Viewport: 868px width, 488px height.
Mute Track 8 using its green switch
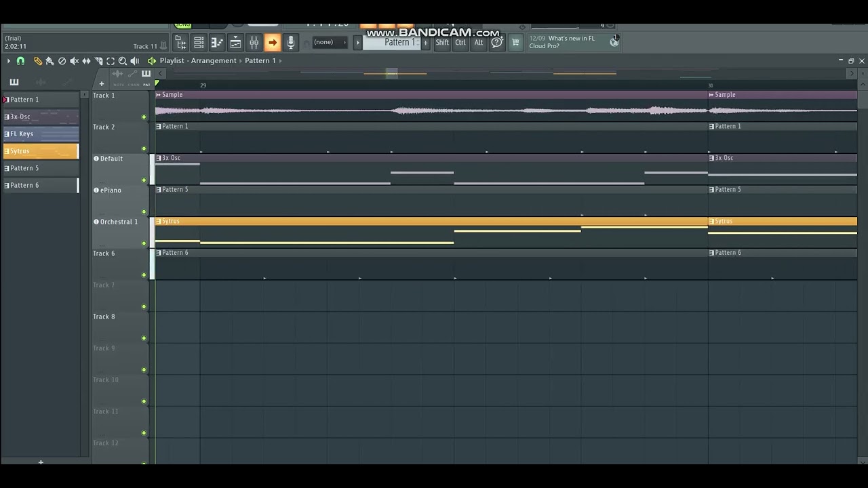coord(144,338)
